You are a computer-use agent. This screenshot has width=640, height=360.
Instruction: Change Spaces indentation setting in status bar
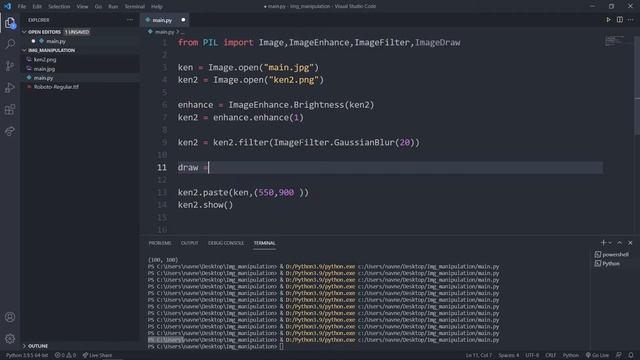pos(509,355)
